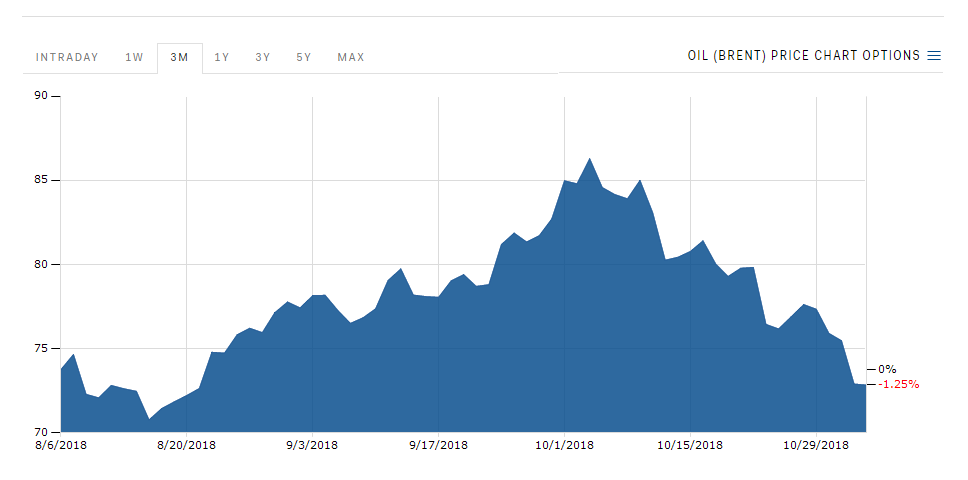Select the active 3M range tab
The height and width of the screenshot is (480, 968).
[179, 57]
